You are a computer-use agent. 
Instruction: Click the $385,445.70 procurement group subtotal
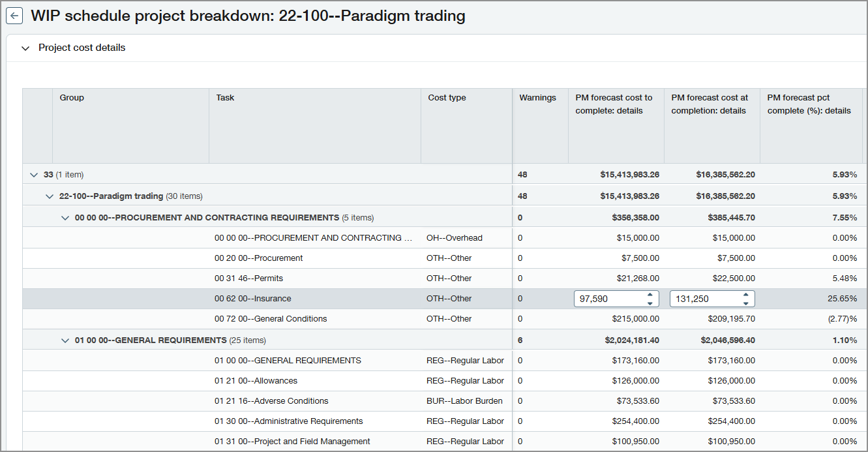[x=731, y=218]
